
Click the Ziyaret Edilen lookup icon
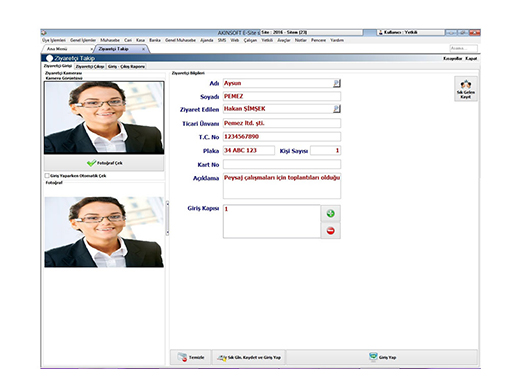tap(337, 109)
